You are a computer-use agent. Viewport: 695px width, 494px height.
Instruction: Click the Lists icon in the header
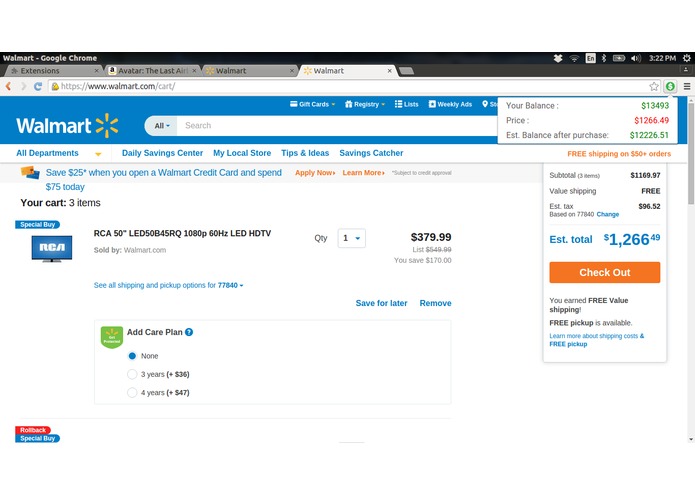click(398, 104)
